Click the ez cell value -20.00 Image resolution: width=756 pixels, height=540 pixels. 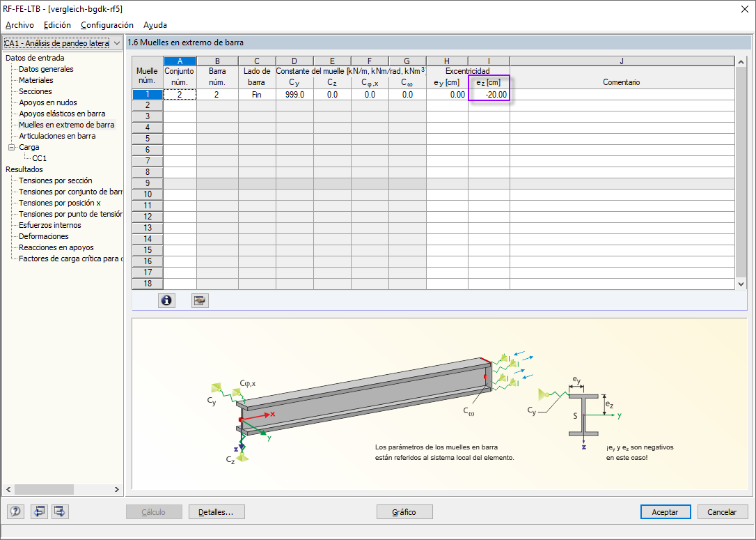pos(489,95)
